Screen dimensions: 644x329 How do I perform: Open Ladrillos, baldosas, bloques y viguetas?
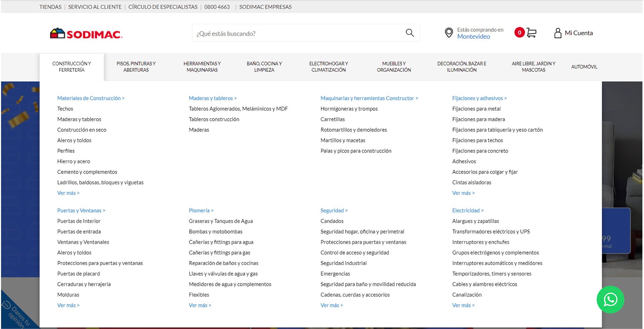point(100,182)
